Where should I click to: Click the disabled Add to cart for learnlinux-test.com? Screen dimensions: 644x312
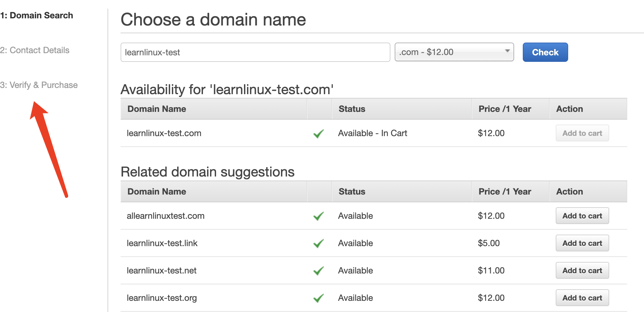pos(582,133)
